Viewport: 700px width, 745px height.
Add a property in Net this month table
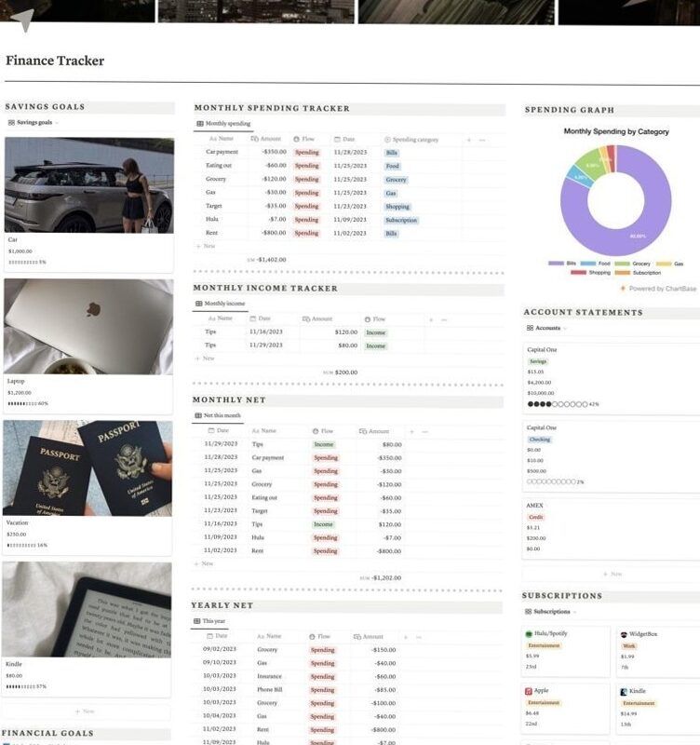411,431
